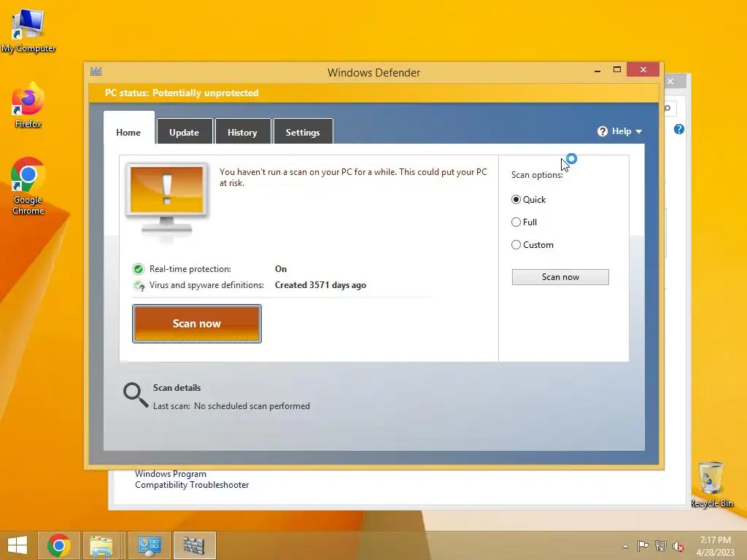Click the muted volume tray icon
This screenshot has width=747, height=560.
tap(678, 546)
